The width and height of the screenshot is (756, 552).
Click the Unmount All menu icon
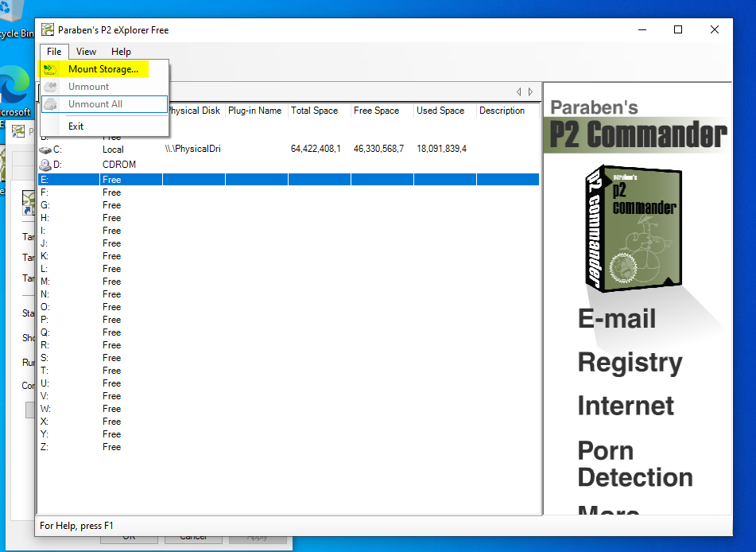(50, 104)
